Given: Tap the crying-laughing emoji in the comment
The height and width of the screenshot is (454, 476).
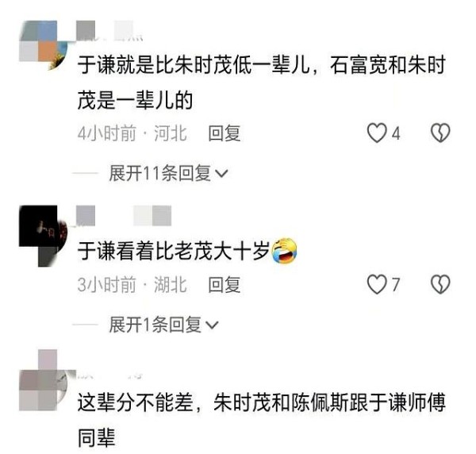Looking at the screenshot, I should (284, 251).
